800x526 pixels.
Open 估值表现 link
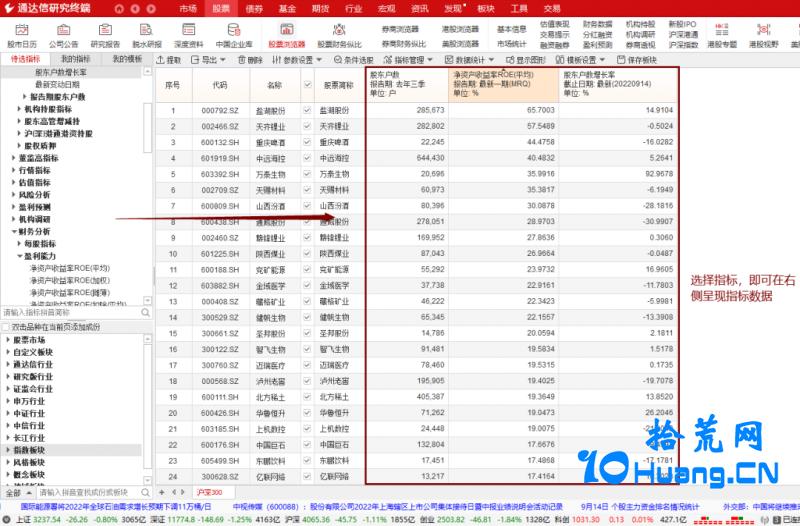click(x=555, y=24)
